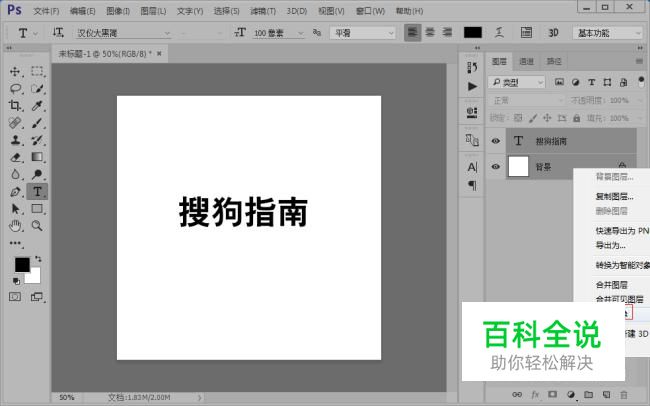This screenshot has height=406, width=650.
Task: Toggle text orientation button in options bar
Action: pyautogui.click(x=58, y=32)
